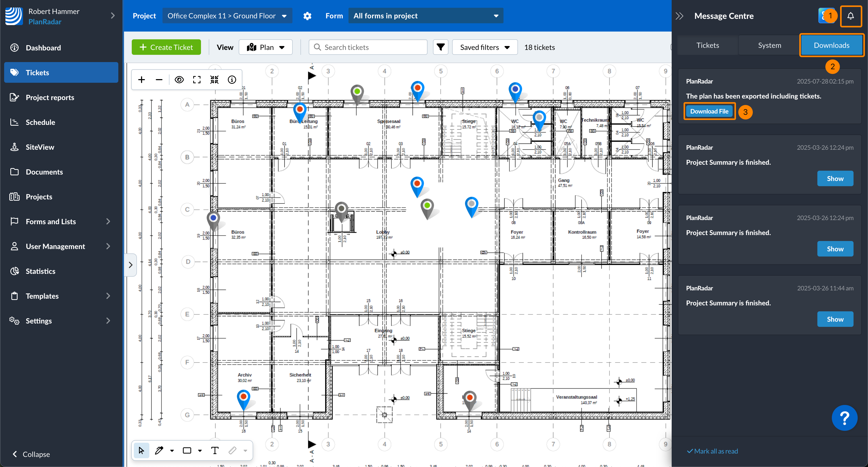Click the Download File button
868x467 pixels.
709,111
